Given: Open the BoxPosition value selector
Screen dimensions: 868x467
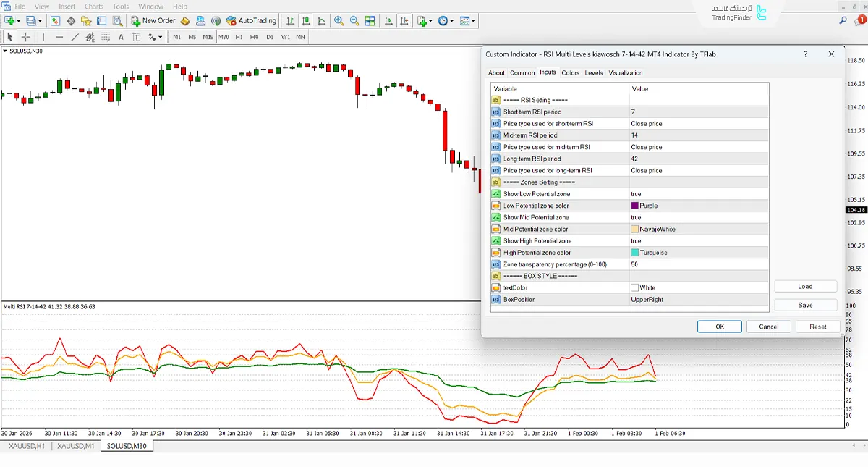Looking at the screenshot, I should pyautogui.click(x=694, y=299).
